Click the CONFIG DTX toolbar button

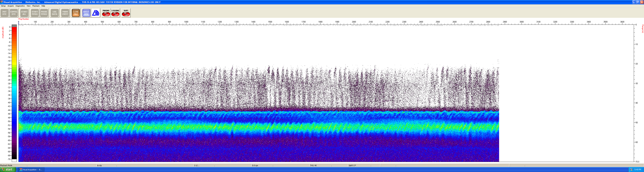pyautogui.click(x=14, y=13)
